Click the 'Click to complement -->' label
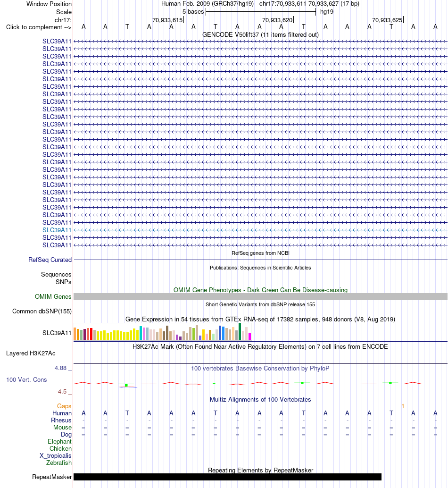The width and height of the screenshot is (448, 488). tap(39, 27)
